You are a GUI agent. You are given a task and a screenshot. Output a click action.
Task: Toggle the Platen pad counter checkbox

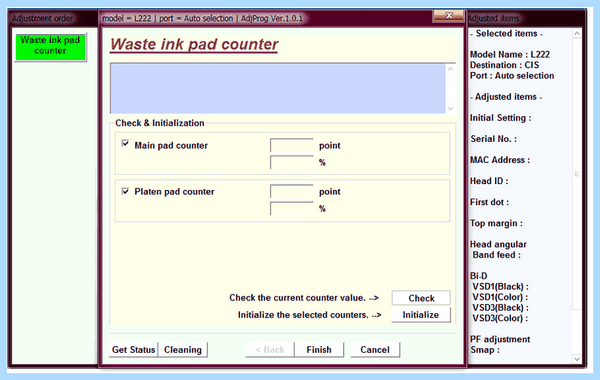[125, 191]
